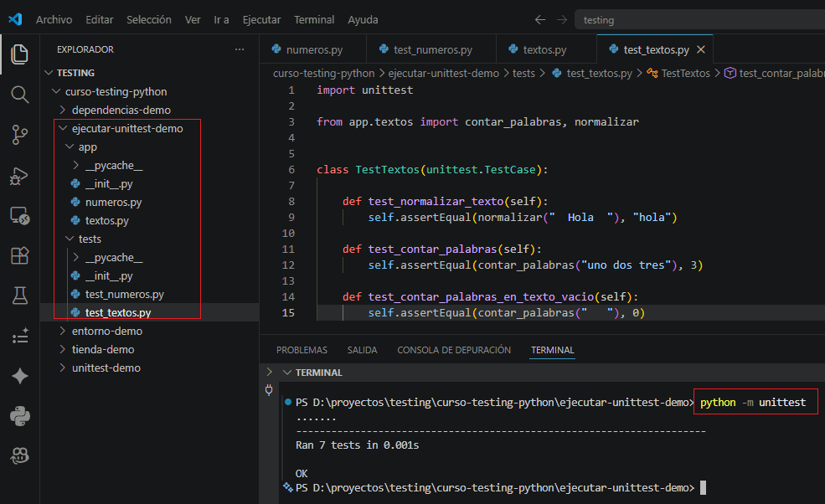This screenshot has height=504, width=825.
Task: Open the Ayuda menu
Action: click(363, 19)
